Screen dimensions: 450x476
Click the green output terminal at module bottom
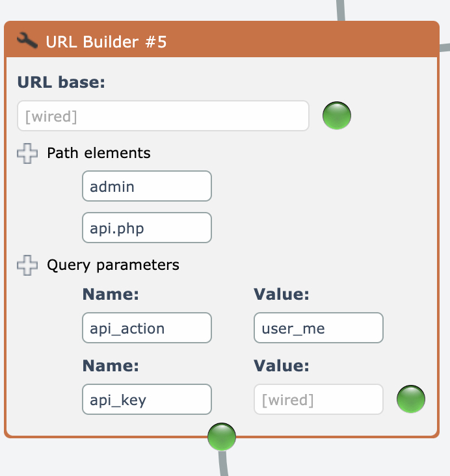coord(222,437)
